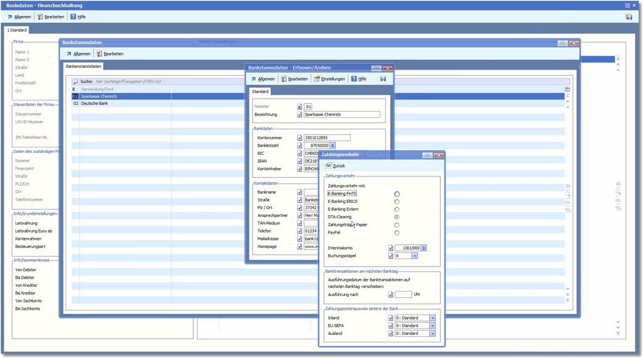The height and width of the screenshot is (359, 644).
Task: Click the search magnifier icon beside Suche
Action: pos(75,81)
